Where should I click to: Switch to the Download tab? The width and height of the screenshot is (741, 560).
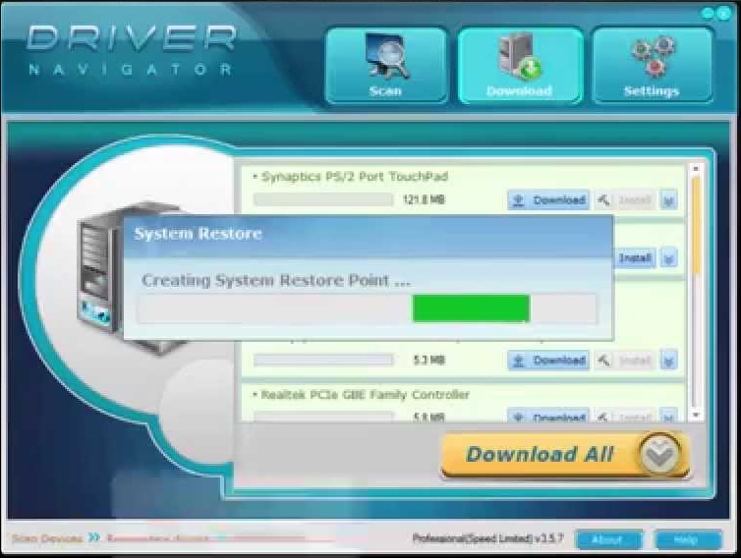coord(520,65)
